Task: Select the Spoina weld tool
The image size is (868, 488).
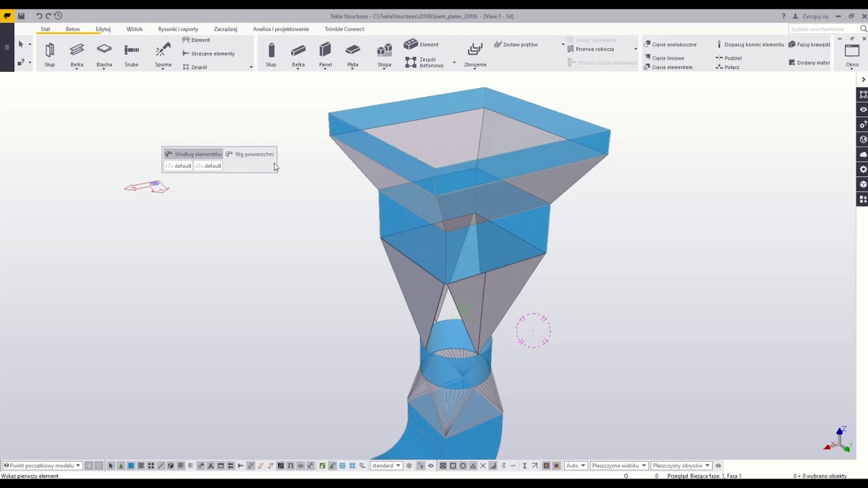Action: coord(163,54)
